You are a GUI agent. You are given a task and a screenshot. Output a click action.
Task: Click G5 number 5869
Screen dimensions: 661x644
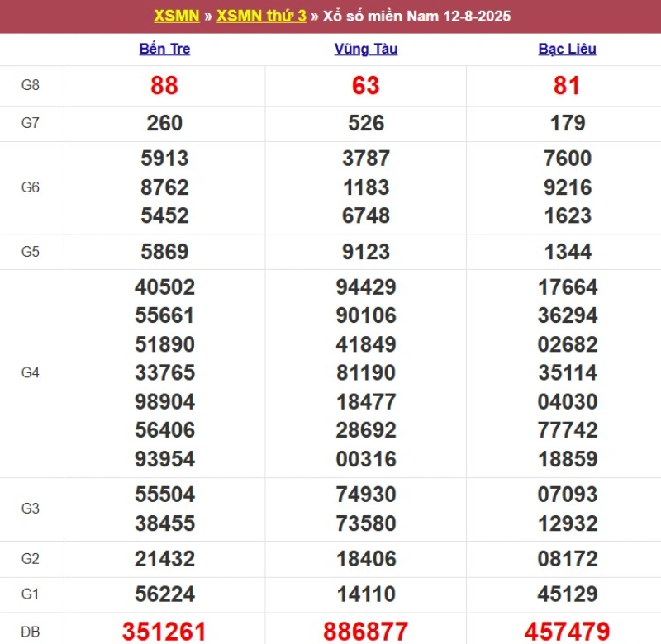click(x=164, y=252)
